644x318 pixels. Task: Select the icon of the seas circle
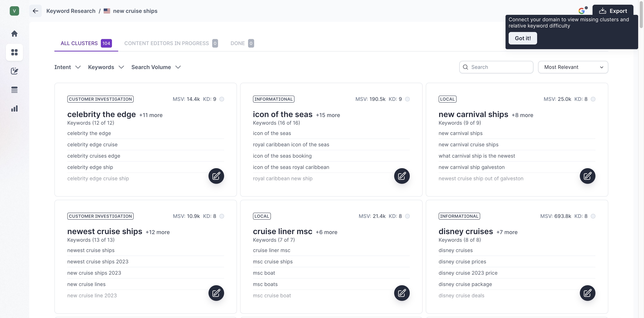pos(407,99)
